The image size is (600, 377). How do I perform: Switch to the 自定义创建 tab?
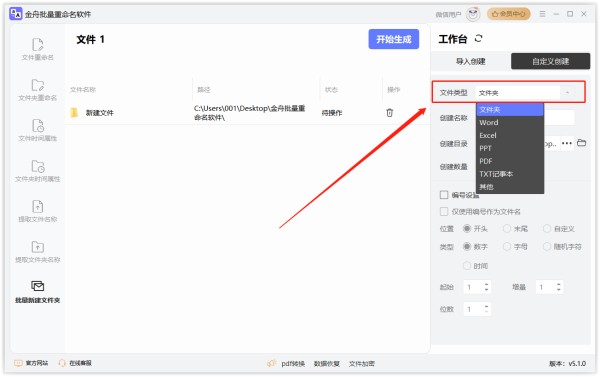[550, 61]
